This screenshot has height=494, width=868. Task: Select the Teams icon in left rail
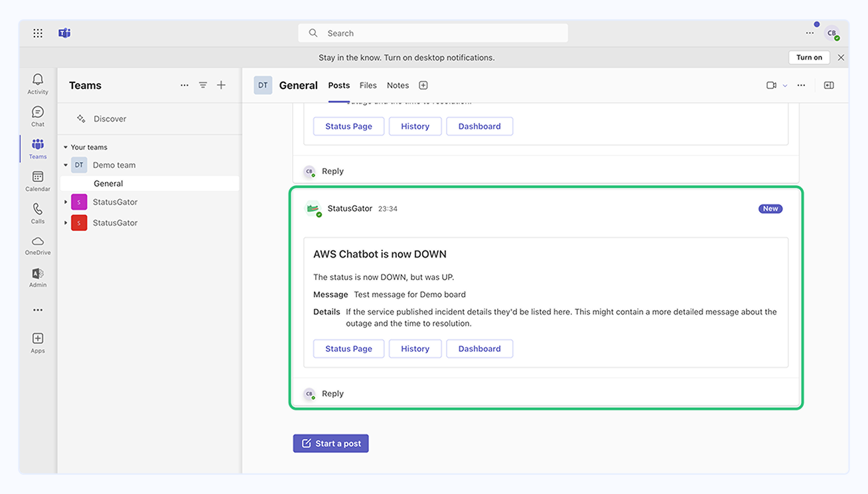click(x=38, y=149)
